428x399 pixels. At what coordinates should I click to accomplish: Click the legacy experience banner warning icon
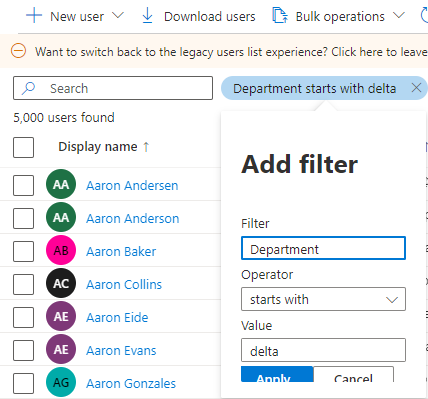point(18,51)
